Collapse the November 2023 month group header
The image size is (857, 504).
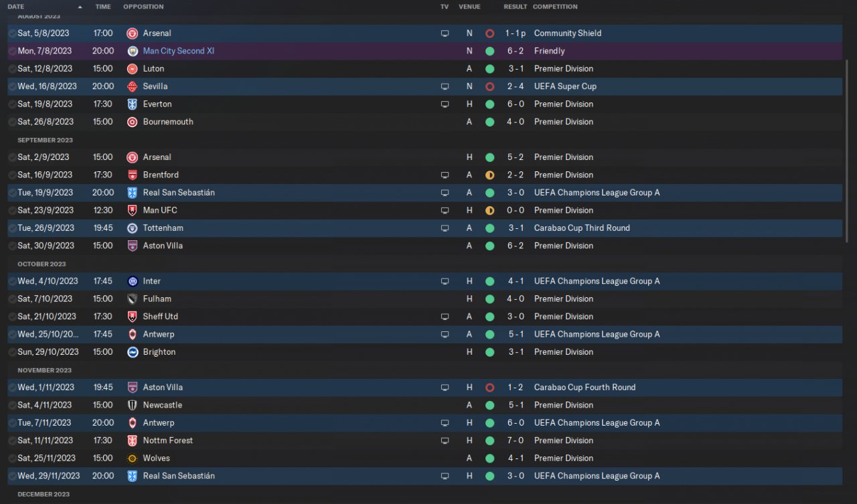pos(44,370)
